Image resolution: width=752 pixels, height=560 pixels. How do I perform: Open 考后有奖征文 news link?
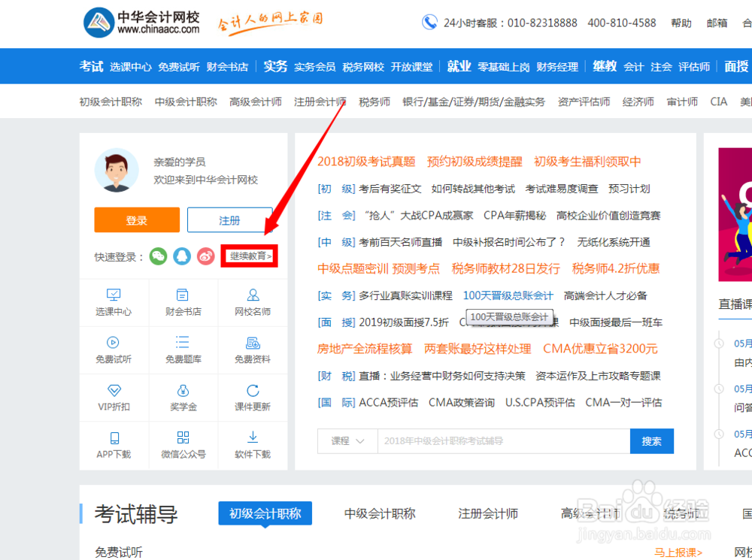pos(390,189)
